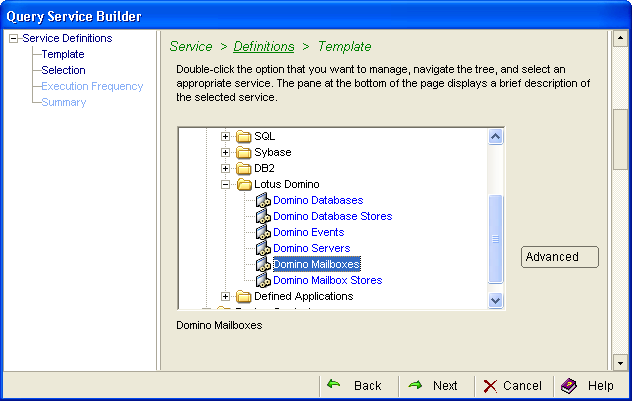
Task: Expand the DB2 folder node
Action: click(225, 168)
